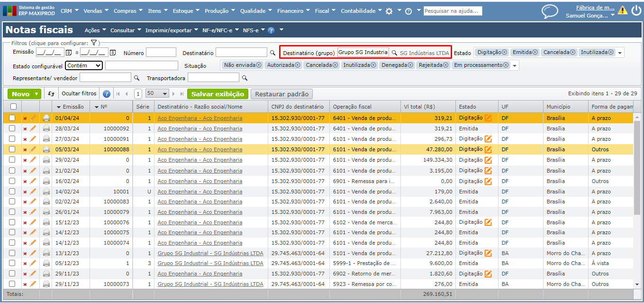The width and height of the screenshot is (644, 303).
Task: Click the printer icon for the 28/03/24 invoice
Action: 46,129
